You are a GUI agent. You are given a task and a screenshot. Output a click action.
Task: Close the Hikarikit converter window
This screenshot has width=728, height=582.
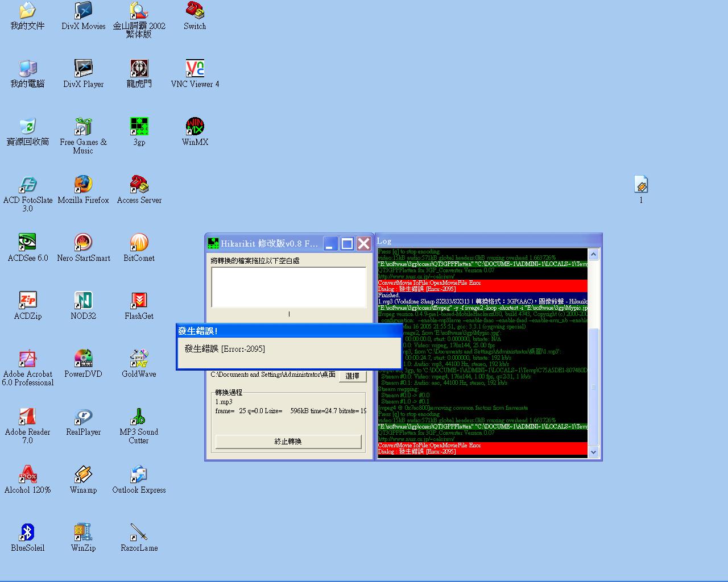pos(363,244)
